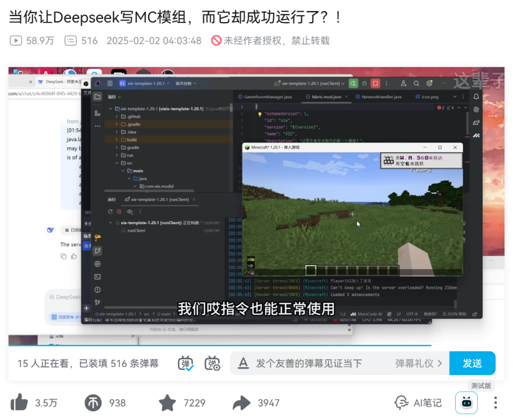
Task: Open the Problems tool window icon
Action: tap(97, 290)
